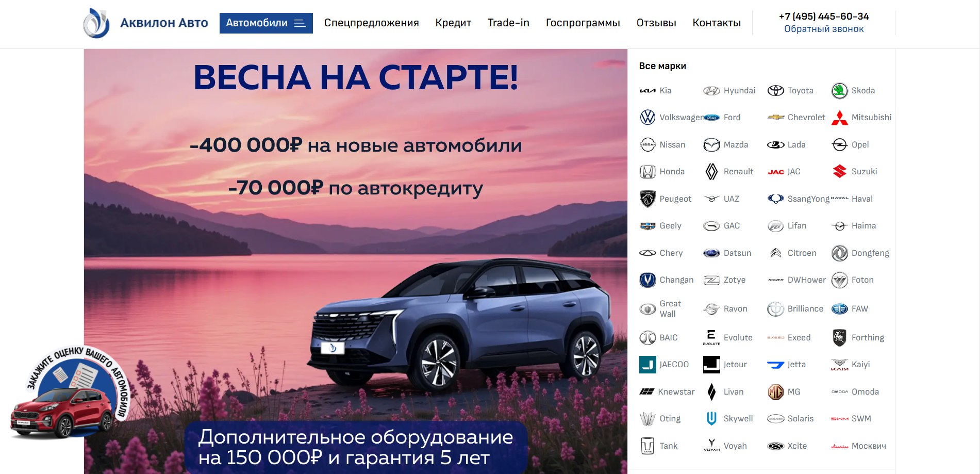The width and height of the screenshot is (980, 474).
Task: Open the Knewstar brand link
Action: coord(667,392)
